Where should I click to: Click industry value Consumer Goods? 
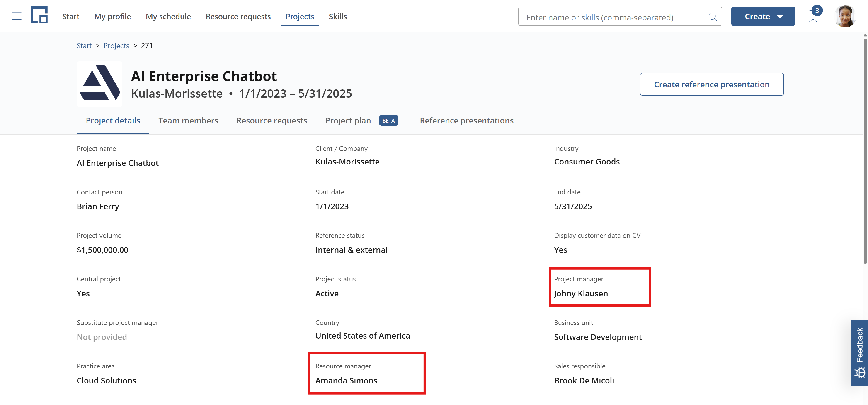coord(587,162)
